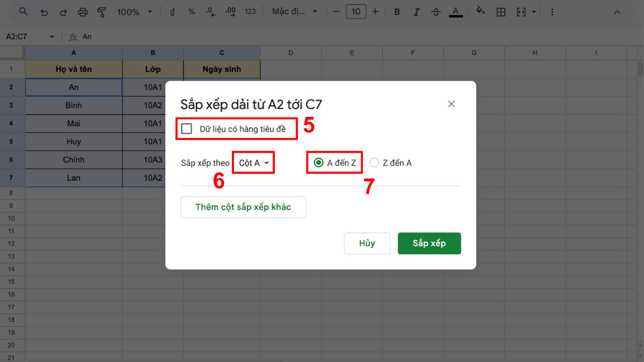Toggle bold formatting
The height and width of the screenshot is (362, 644).
click(397, 12)
